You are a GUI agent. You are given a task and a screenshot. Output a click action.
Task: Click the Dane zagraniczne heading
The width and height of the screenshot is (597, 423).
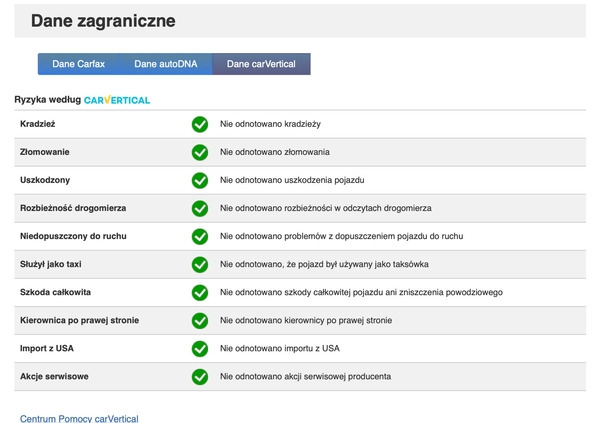pos(103,21)
